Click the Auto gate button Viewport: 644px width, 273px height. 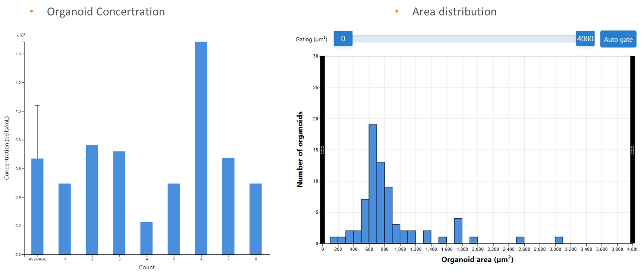(618, 39)
